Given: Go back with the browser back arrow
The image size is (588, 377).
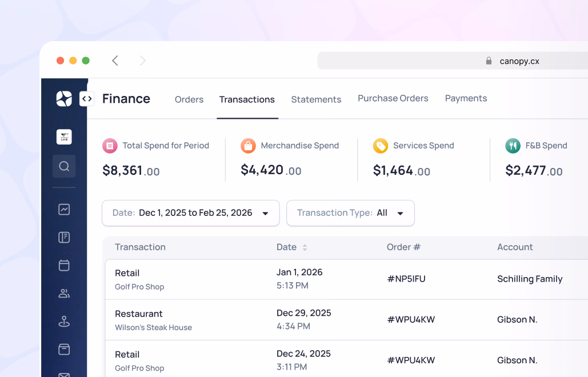Looking at the screenshot, I should (115, 61).
